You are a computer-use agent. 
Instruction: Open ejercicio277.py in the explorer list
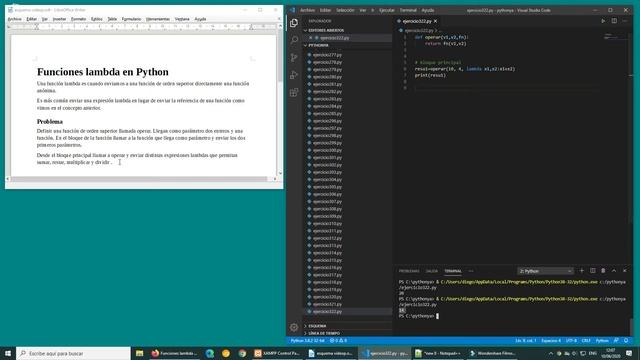click(x=327, y=55)
